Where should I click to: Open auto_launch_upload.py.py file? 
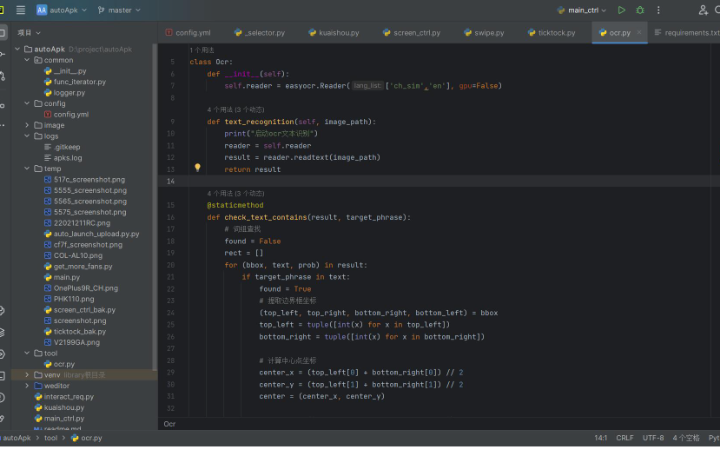point(92,234)
